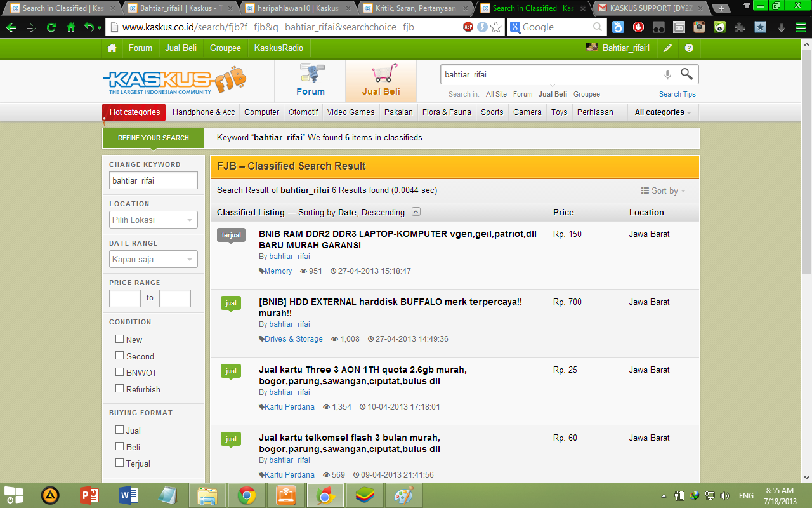This screenshot has height=508, width=812.
Task: Click the microphone voice search icon
Action: click(x=667, y=75)
